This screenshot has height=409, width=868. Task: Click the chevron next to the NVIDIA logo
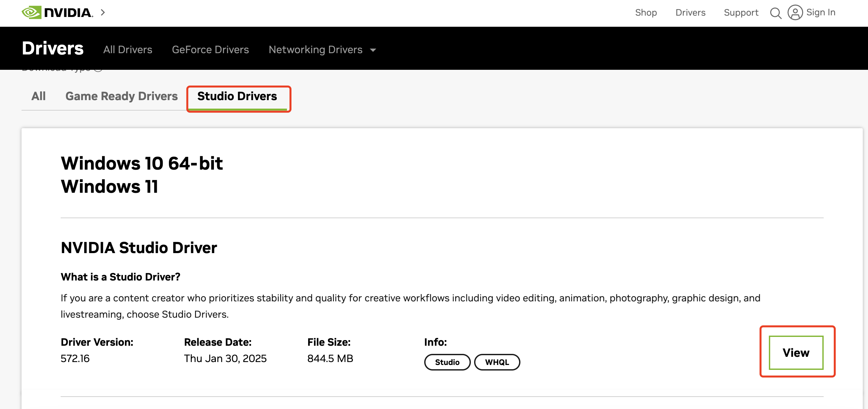[103, 12]
